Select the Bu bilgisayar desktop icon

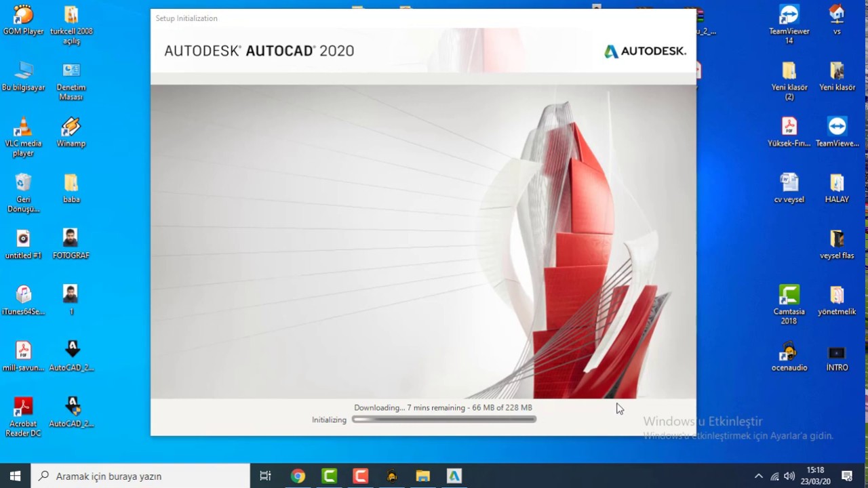(x=23, y=77)
